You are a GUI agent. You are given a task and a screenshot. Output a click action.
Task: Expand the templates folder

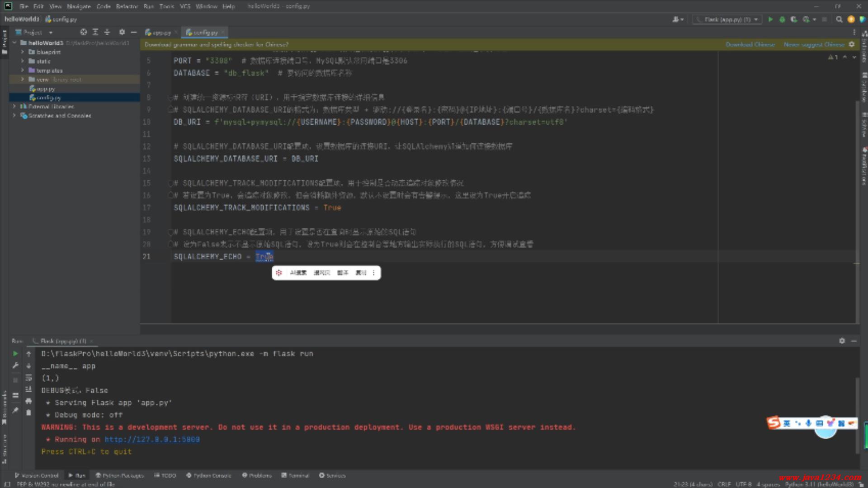pyautogui.click(x=22, y=70)
